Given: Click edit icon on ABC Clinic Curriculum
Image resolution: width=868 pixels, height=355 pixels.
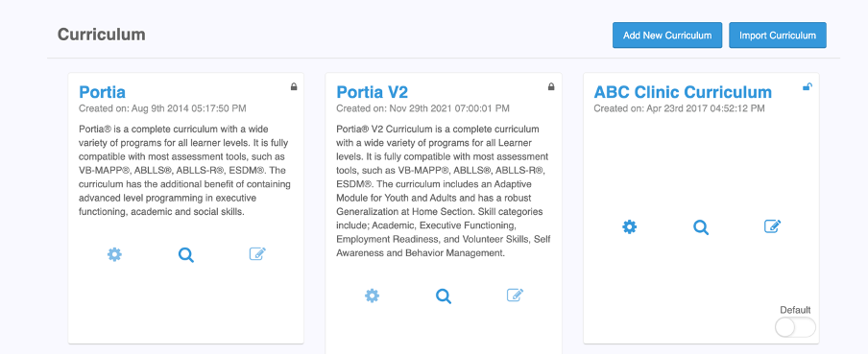Looking at the screenshot, I should (772, 225).
